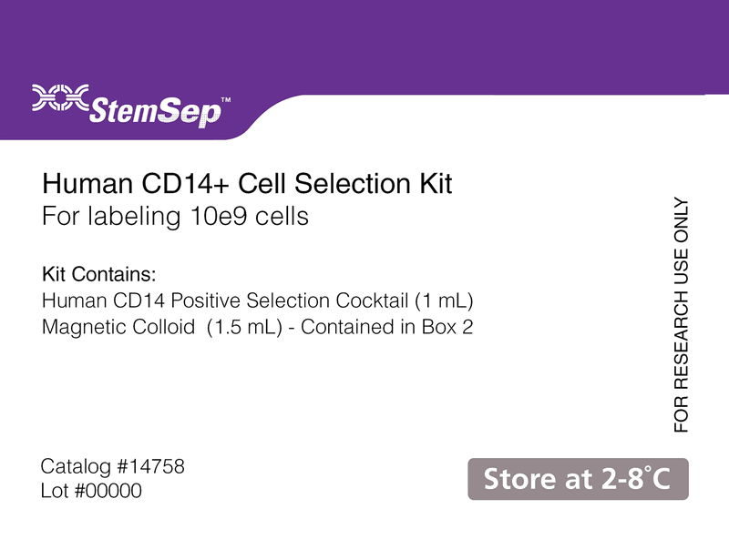Click the Lot #00000 text
Image resolution: width=729 pixels, height=560 pixels.
tap(91, 491)
